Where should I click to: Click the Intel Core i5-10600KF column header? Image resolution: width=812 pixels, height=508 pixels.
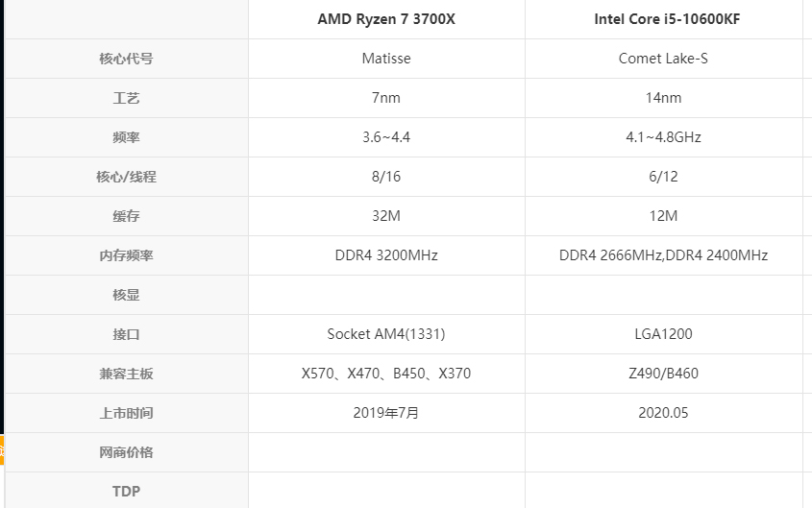pos(663,19)
